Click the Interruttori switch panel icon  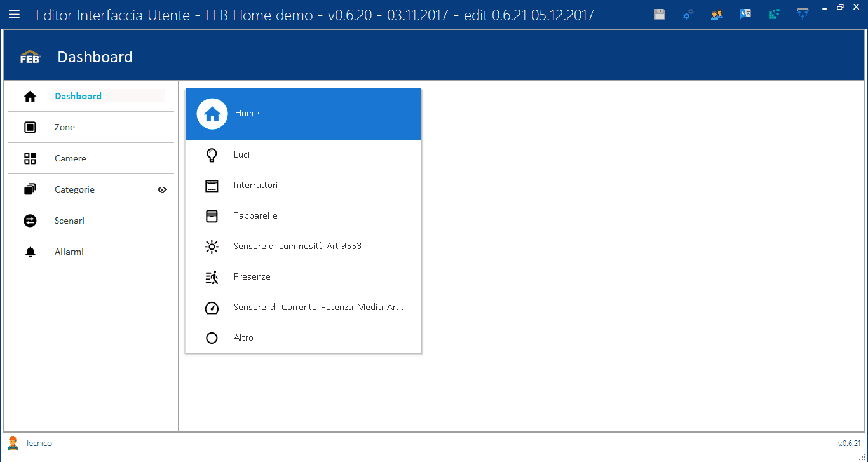click(x=212, y=186)
